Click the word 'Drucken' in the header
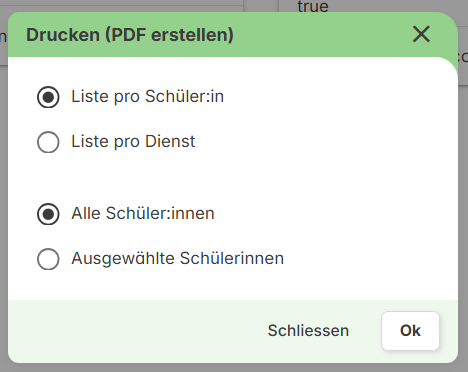The height and width of the screenshot is (372, 468). (63, 35)
